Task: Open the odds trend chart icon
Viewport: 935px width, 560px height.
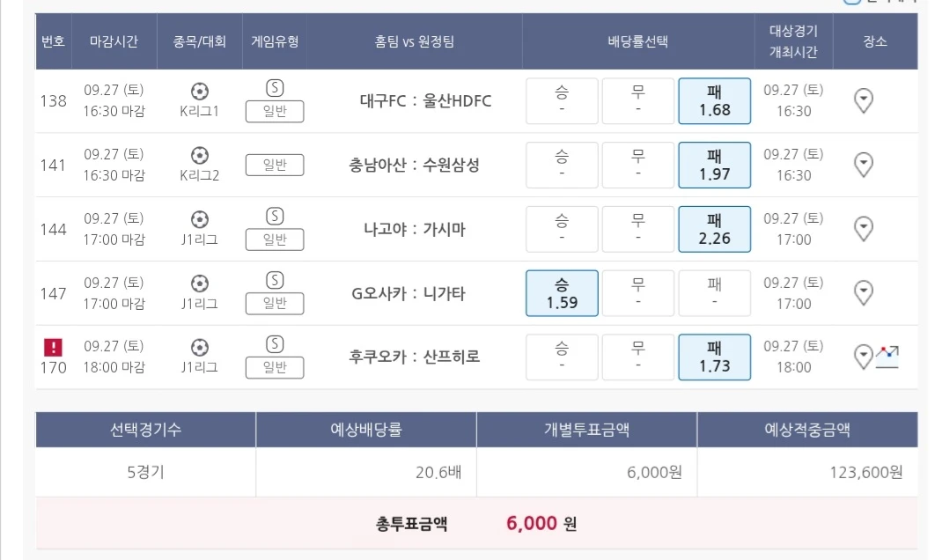Action: 887,356
